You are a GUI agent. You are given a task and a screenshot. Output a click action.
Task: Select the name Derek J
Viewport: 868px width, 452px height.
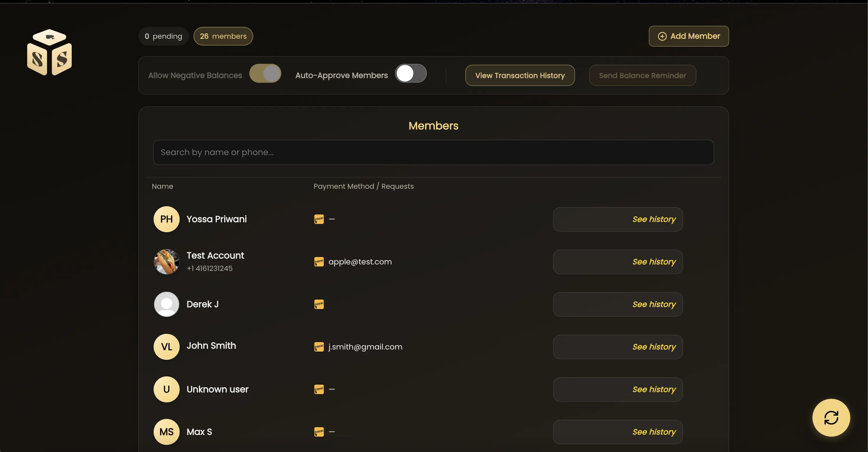[202, 304]
